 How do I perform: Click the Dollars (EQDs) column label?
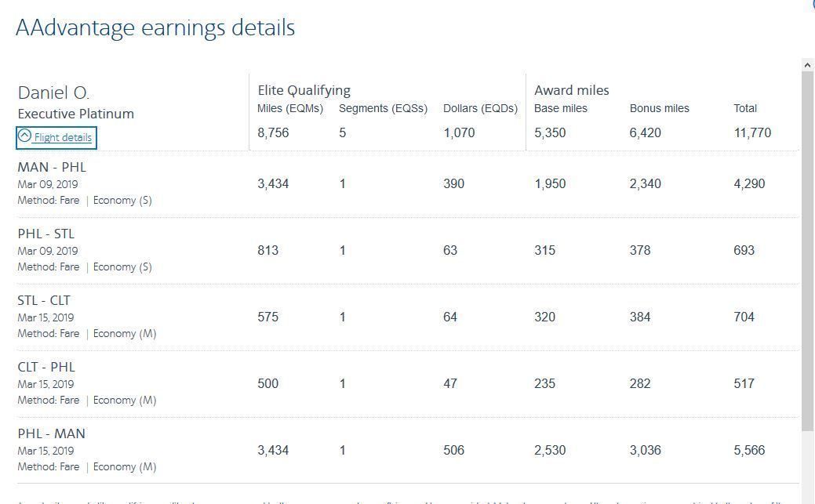(480, 109)
